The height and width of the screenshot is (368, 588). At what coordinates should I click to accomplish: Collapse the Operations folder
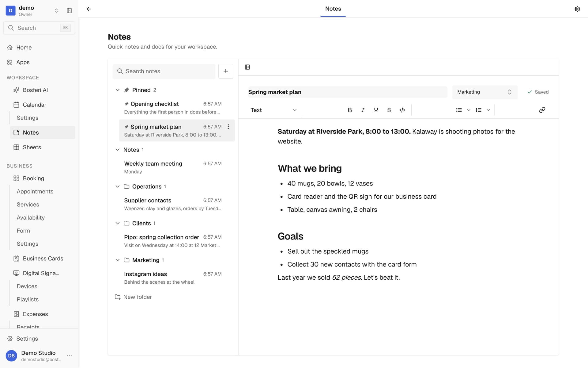(x=118, y=186)
